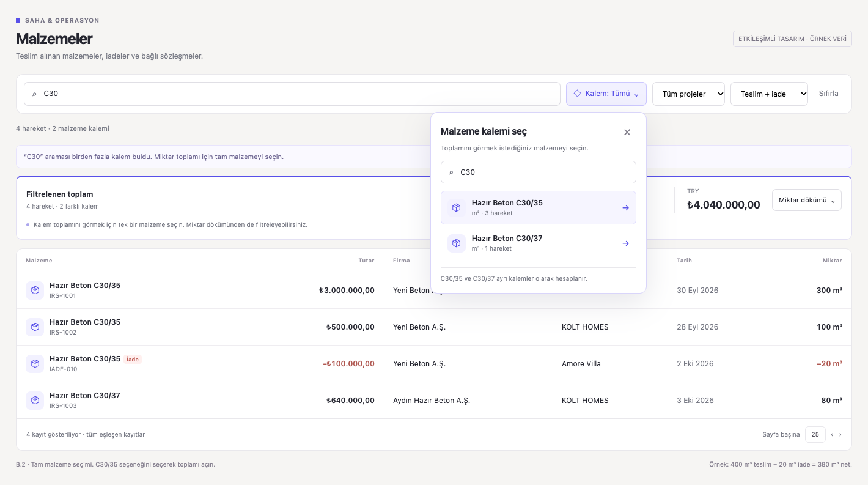
Task: Click the Sıfırla reset button
Action: coord(828,94)
